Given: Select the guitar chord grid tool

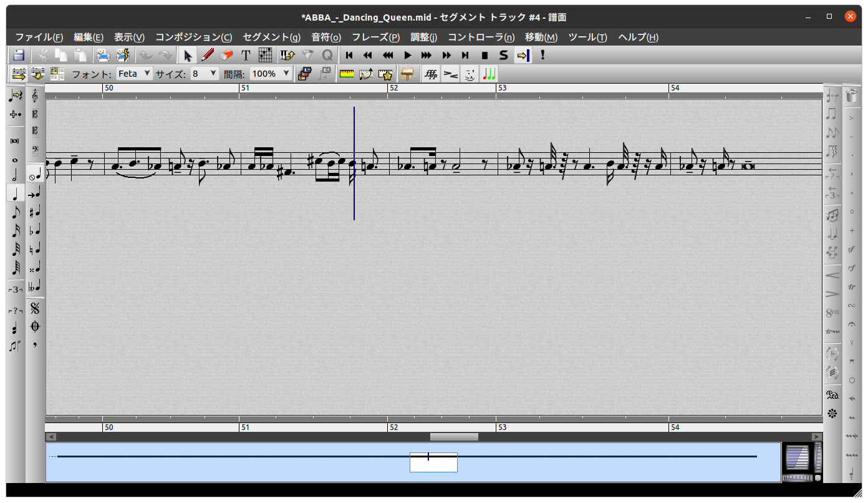Looking at the screenshot, I should coord(265,55).
